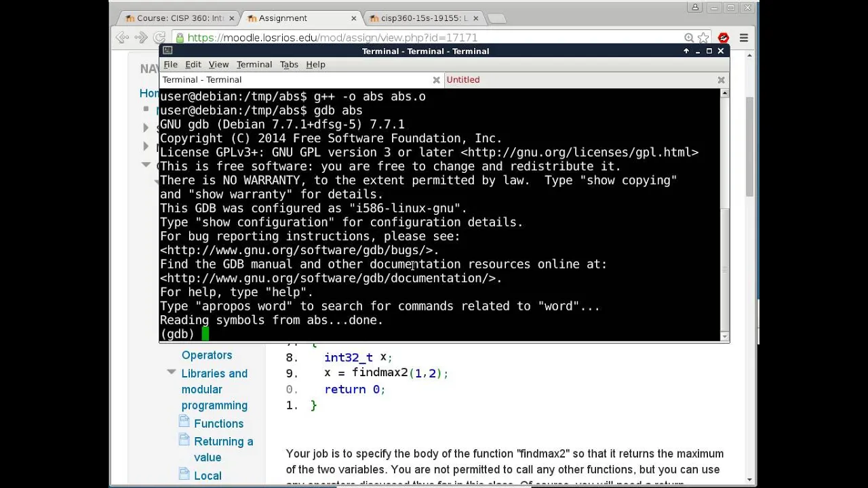Open the terminal View menu
The height and width of the screenshot is (488, 868).
click(218, 64)
